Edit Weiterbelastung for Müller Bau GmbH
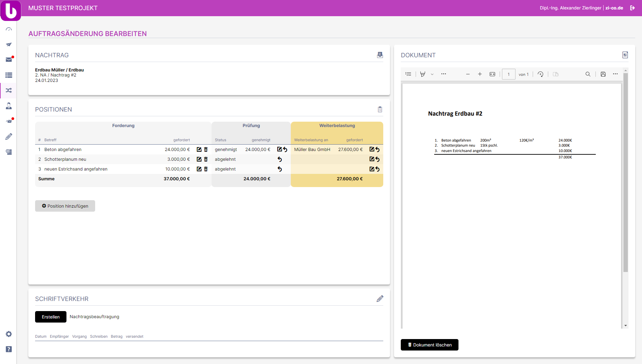The height and width of the screenshot is (364, 642). pyautogui.click(x=372, y=149)
